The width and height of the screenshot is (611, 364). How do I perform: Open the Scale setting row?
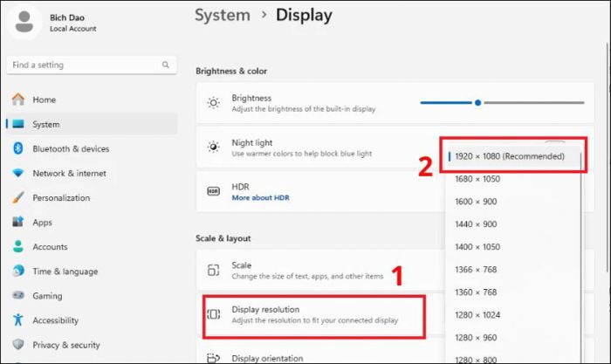(x=320, y=270)
